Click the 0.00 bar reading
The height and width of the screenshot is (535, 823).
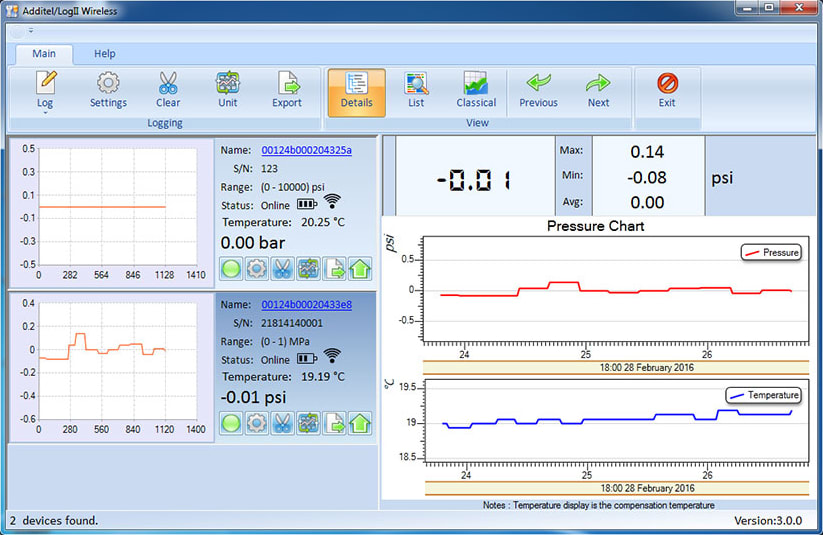point(253,243)
